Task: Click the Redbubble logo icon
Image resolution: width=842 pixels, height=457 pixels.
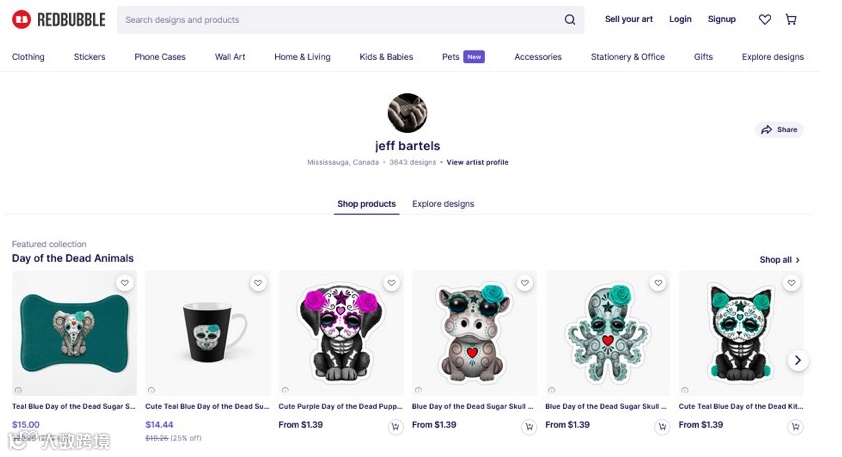Action: click(21, 20)
